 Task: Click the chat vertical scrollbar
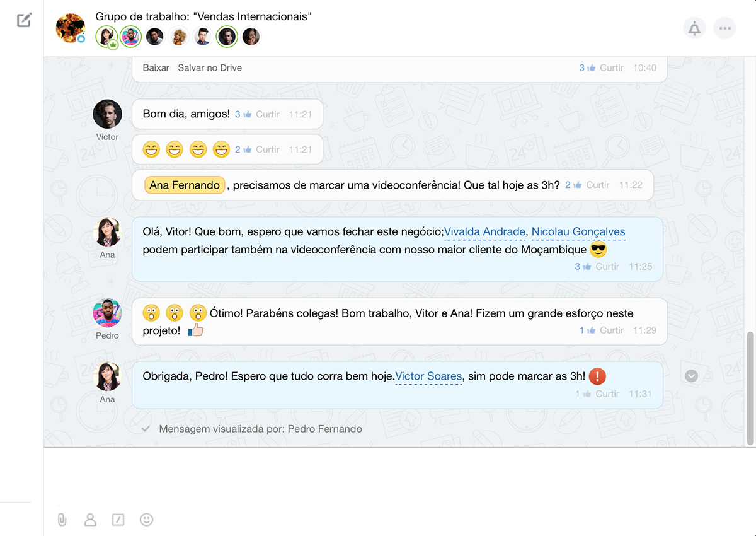pos(750,388)
